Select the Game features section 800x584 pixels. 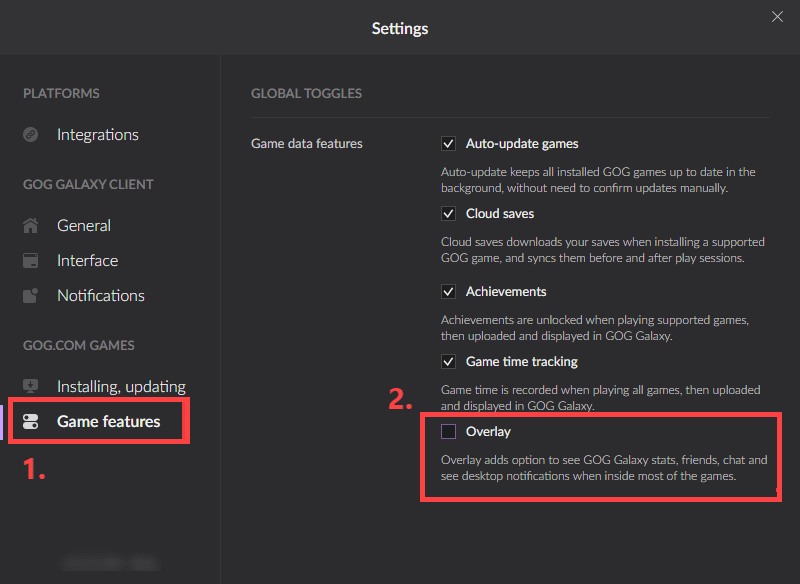click(x=109, y=421)
